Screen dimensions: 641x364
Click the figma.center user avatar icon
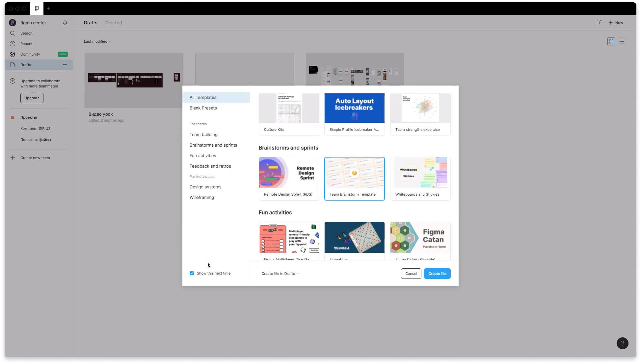click(x=12, y=22)
